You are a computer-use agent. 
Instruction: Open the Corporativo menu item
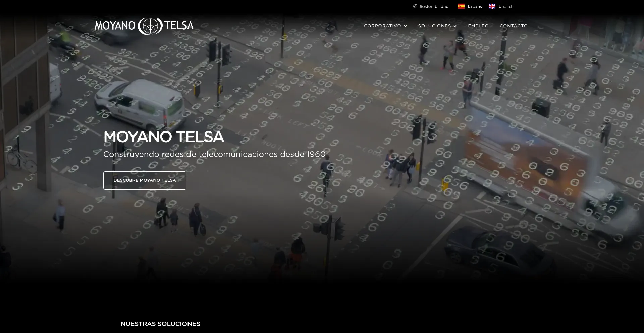(382, 26)
